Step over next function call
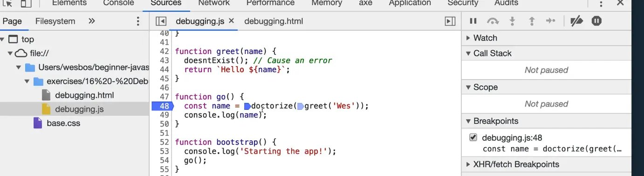The width and height of the screenshot is (644, 176). [x=493, y=21]
